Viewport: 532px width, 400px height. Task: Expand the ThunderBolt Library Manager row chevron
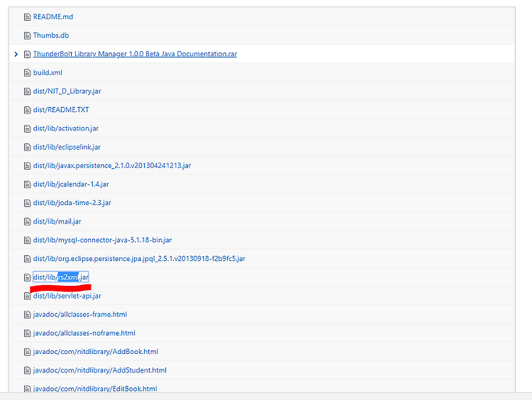[16, 54]
